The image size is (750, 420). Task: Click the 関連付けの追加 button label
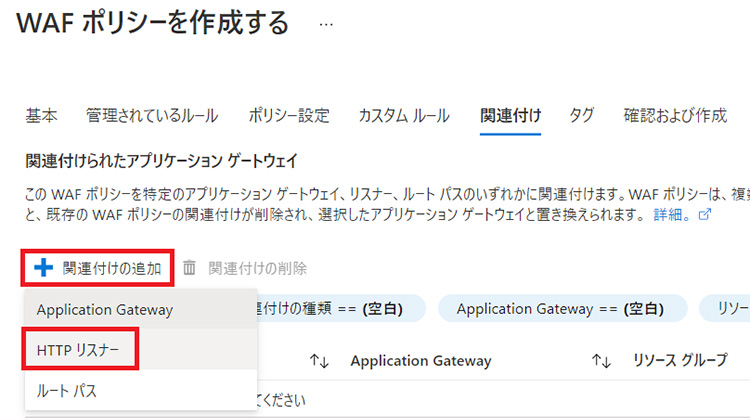112,268
